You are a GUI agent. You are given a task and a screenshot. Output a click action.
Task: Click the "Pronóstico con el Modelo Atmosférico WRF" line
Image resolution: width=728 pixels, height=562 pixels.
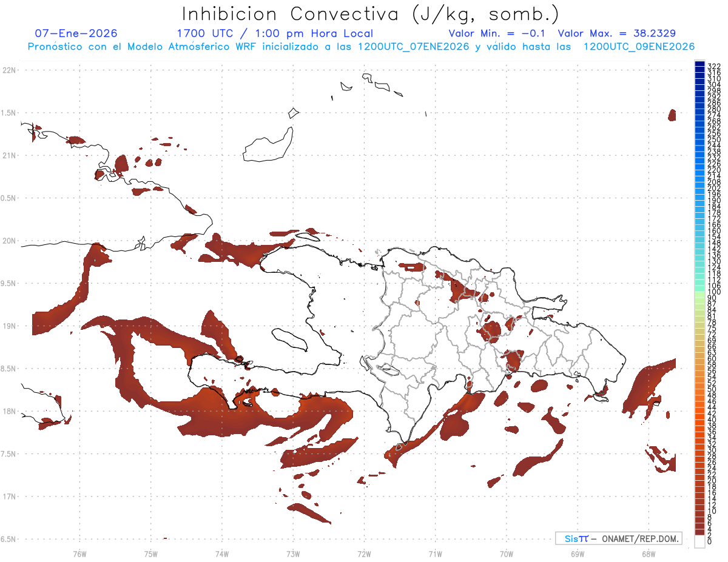pos(362,47)
